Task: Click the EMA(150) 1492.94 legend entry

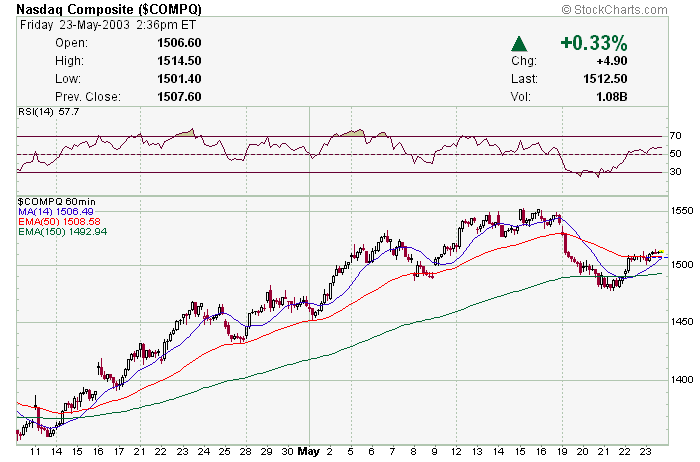Action: 62,232
